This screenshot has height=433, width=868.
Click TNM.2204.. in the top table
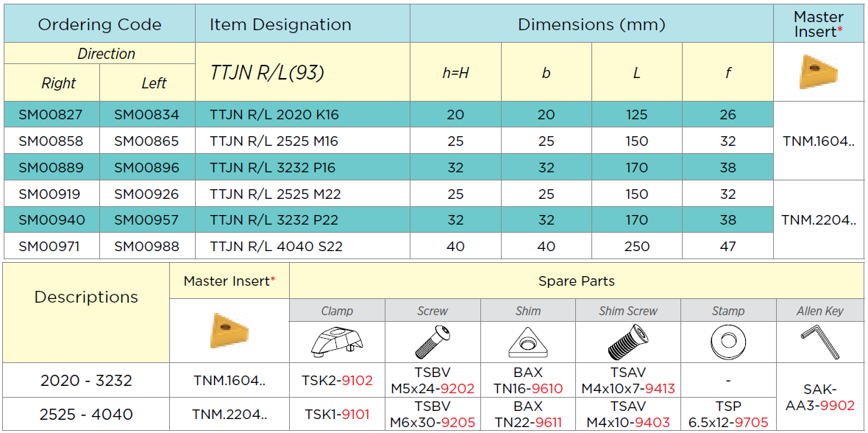click(818, 220)
